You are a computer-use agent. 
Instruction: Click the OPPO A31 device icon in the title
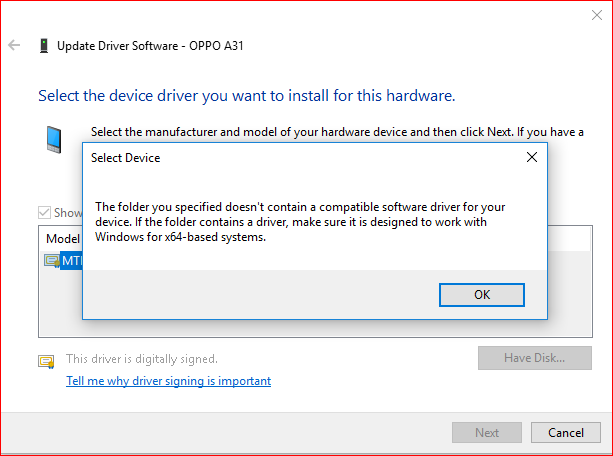[44, 46]
